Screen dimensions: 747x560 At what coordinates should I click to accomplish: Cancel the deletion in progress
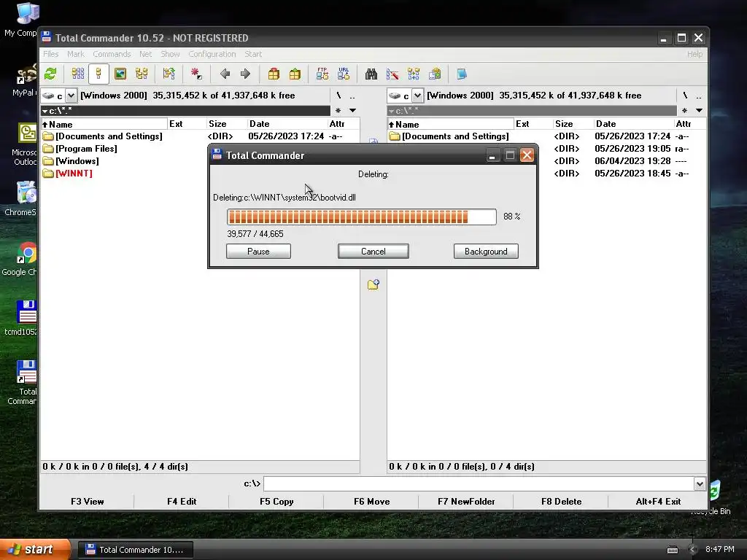(x=373, y=252)
